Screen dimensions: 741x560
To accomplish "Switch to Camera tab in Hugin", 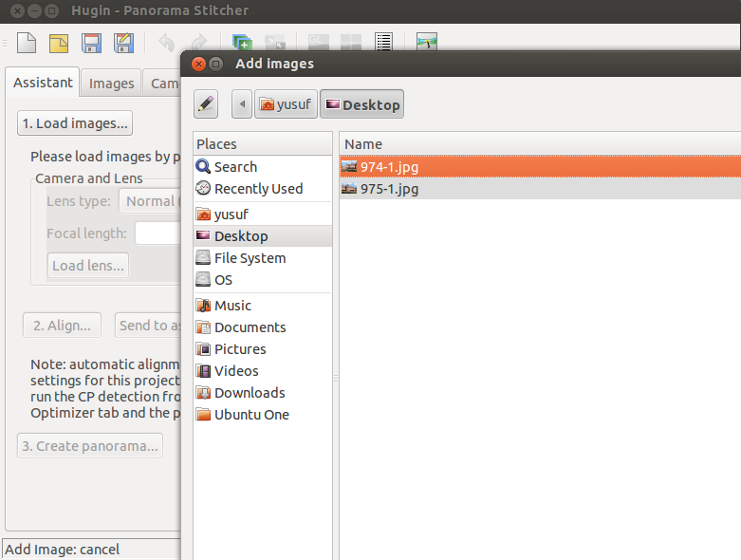I will pyautogui.click(x=162, y=84).
